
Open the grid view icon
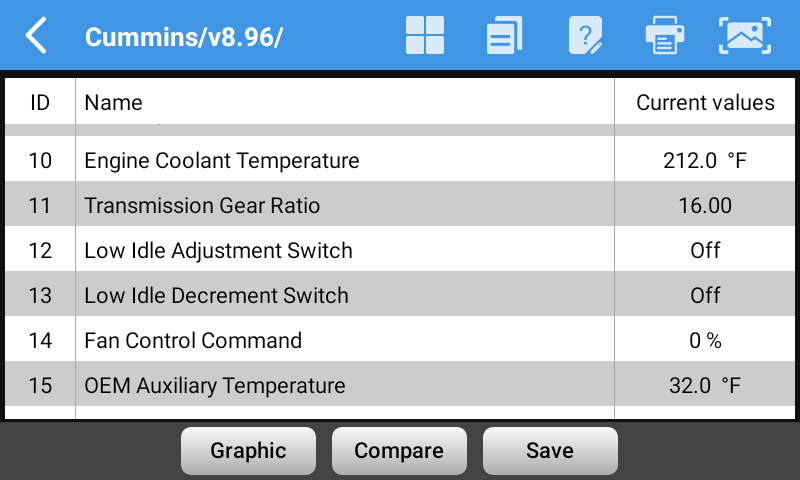(425, 36)
